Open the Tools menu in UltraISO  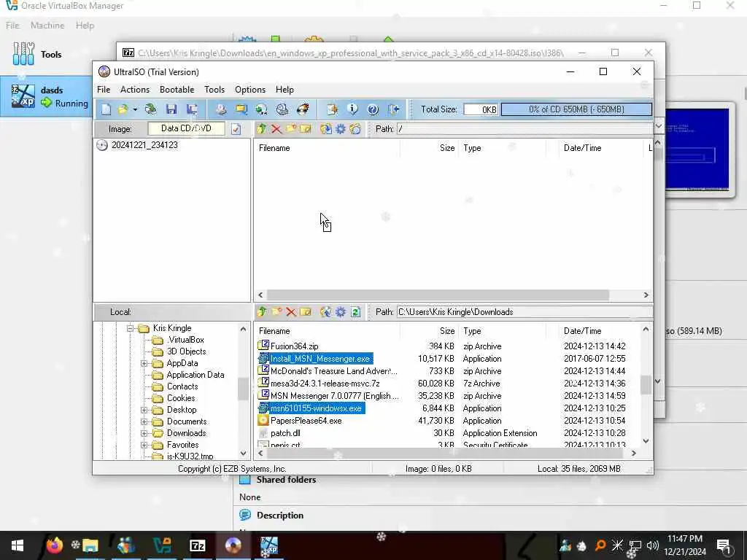tap(214, 90)
